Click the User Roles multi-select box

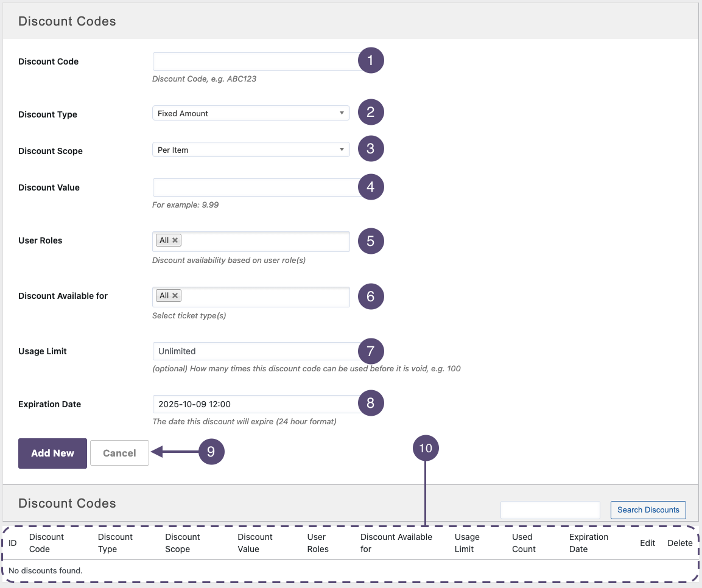click(265, 241)
